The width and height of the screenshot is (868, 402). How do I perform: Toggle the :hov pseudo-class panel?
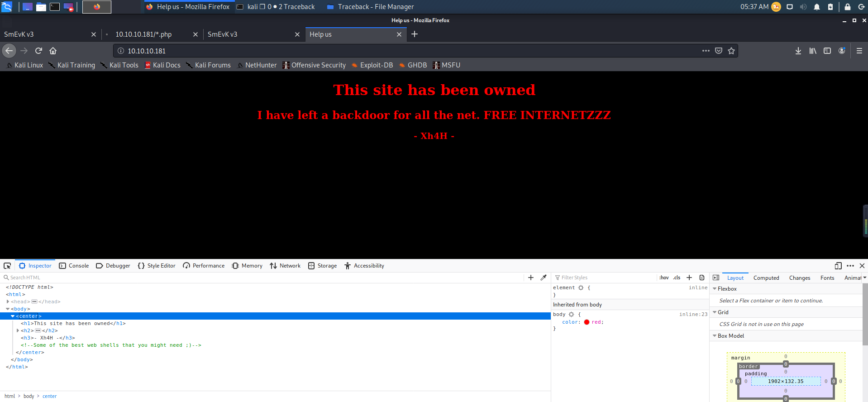tap(664, 278)
